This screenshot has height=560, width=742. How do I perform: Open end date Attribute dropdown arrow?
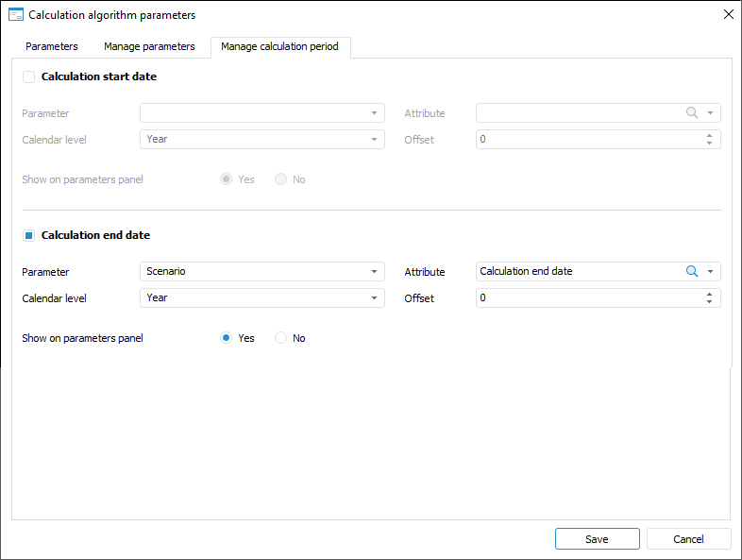coord(710,272)
